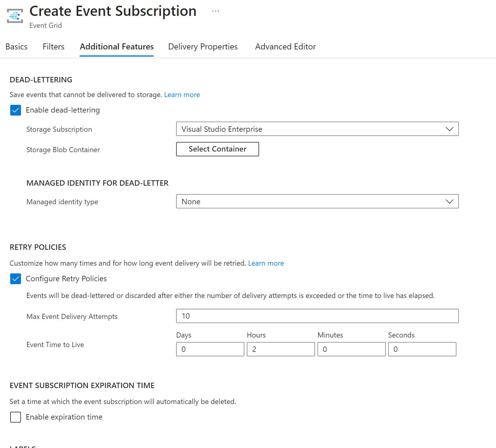Image resolution: width=496 pixels, height=448 pixels.
Task: Click the Additional Features tab
Action: pyautogui.click(x=117, y=47)
